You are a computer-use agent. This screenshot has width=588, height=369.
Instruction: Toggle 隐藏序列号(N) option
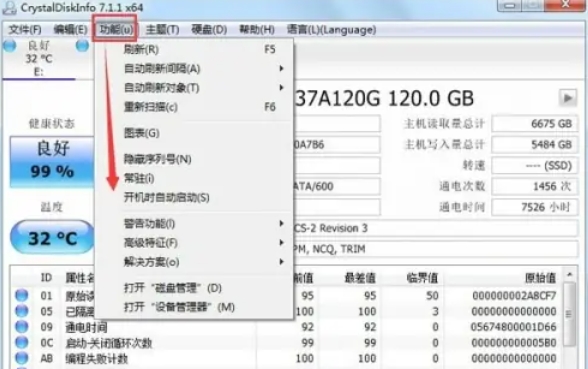(x=194, y=159)
